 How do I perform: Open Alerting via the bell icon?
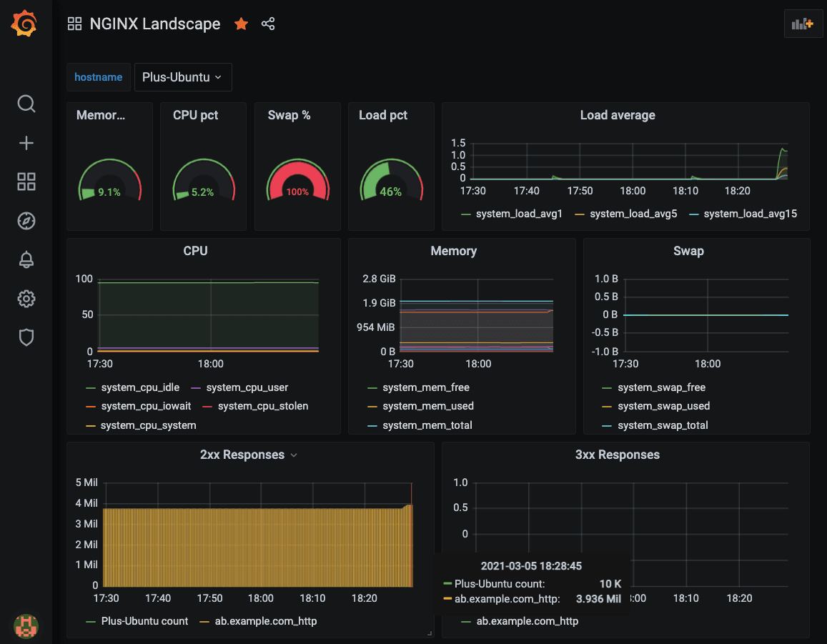26,259
